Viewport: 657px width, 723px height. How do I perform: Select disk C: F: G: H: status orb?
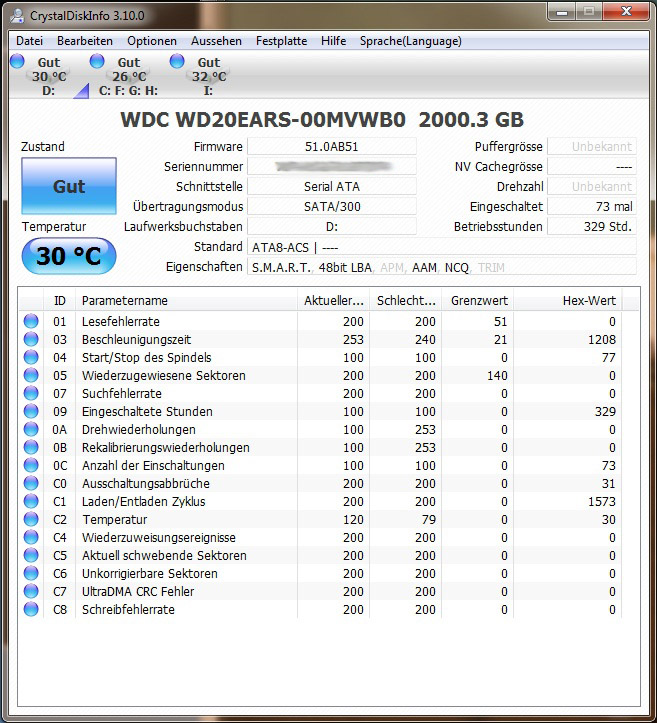(x=97, y=61)
